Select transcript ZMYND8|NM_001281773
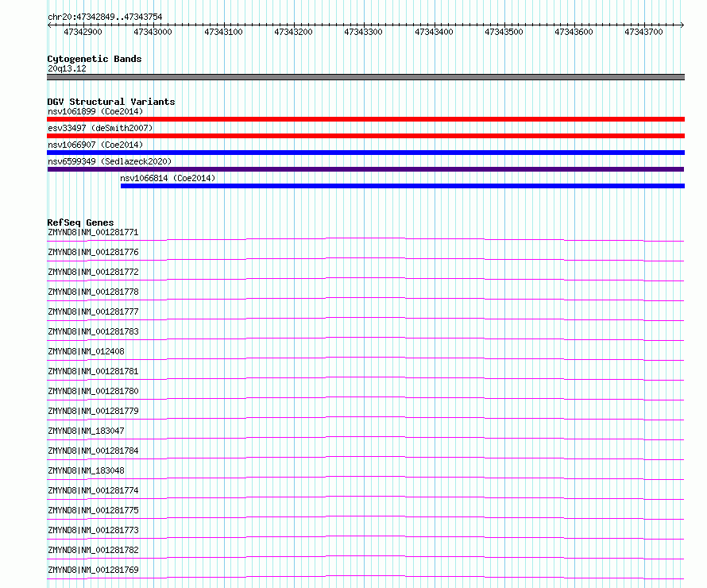707x588 pixels. [93, 530]
